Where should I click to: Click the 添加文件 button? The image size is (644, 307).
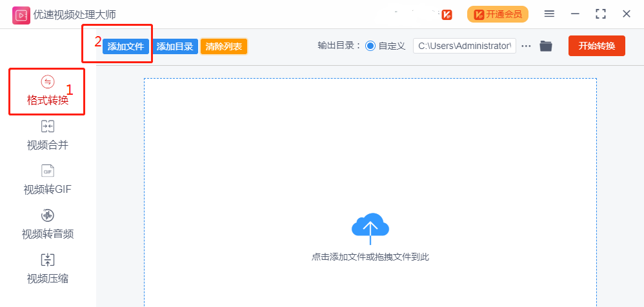[126, 46]
